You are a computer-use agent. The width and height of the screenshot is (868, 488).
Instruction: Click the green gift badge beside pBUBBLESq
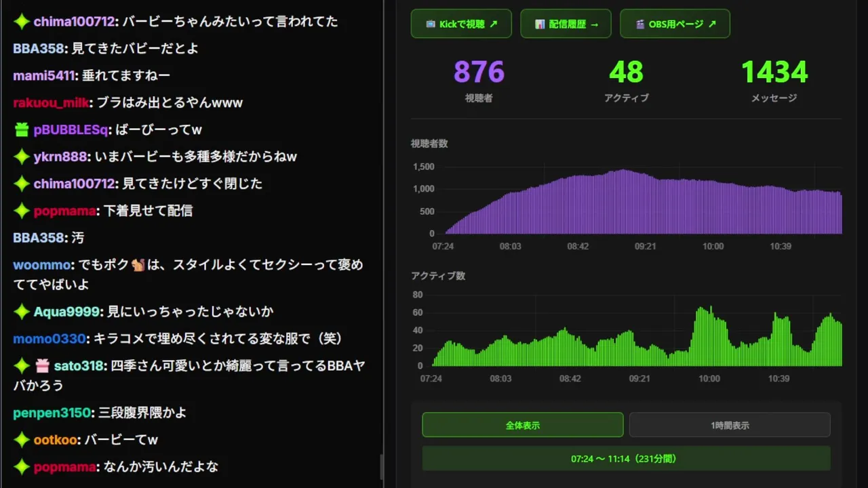click(22, 129)
